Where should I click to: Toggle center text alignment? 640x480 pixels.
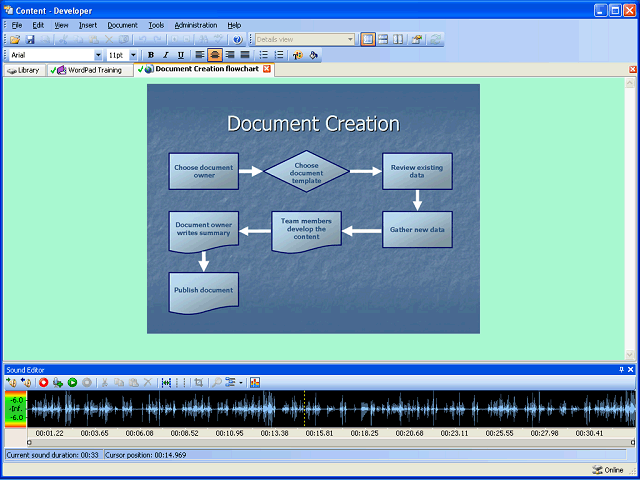click(215, 55)
